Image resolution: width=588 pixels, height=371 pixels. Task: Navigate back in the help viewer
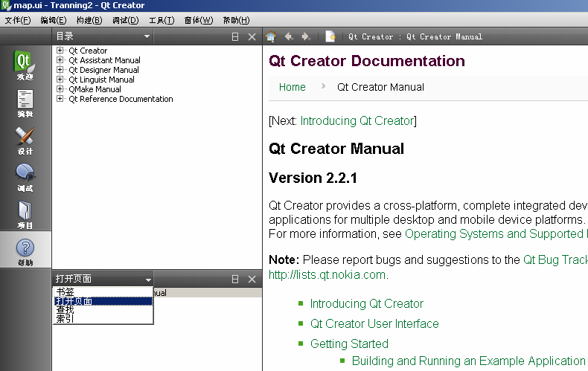pyautogui.click(x=289, y=36)
